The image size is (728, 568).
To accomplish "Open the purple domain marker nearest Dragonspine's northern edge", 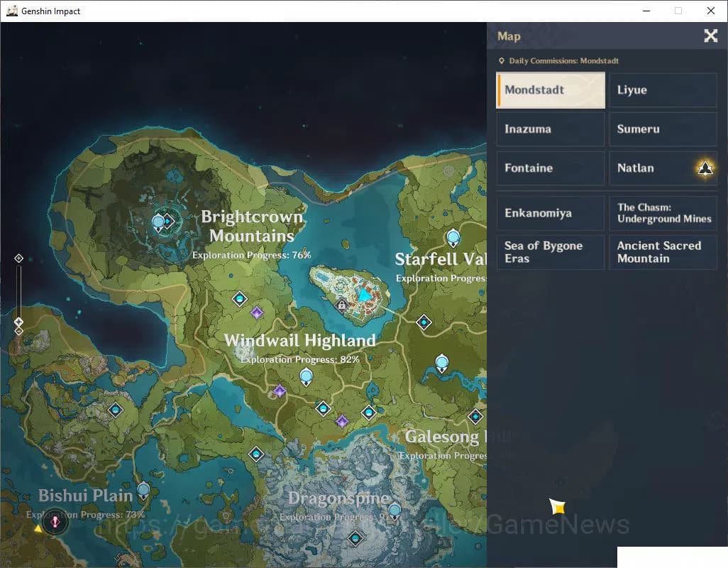I will [342, 421].
